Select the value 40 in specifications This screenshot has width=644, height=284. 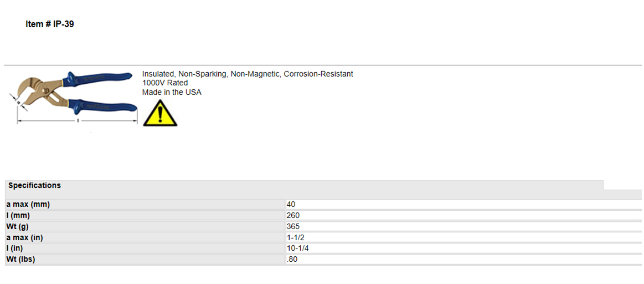tap(291, 205)
